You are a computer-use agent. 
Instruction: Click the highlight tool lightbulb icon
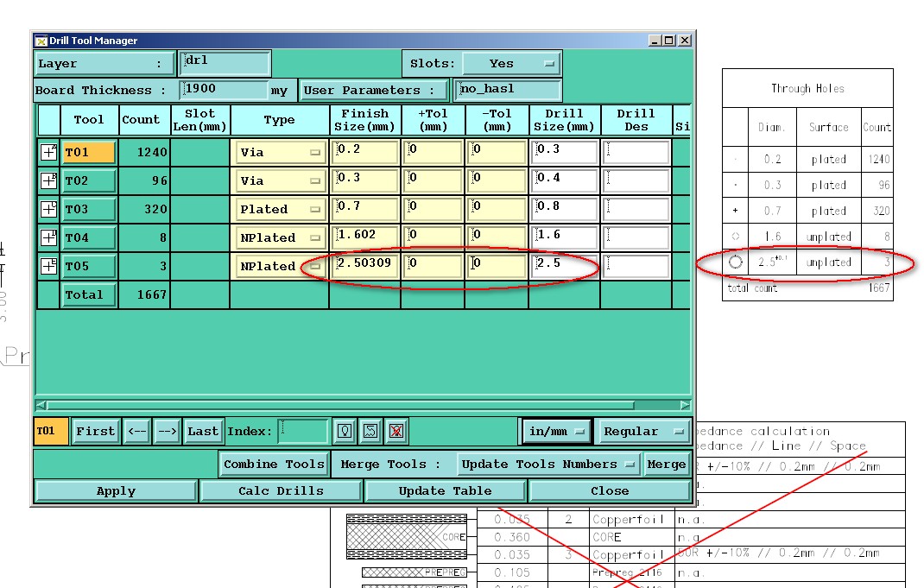345,431
